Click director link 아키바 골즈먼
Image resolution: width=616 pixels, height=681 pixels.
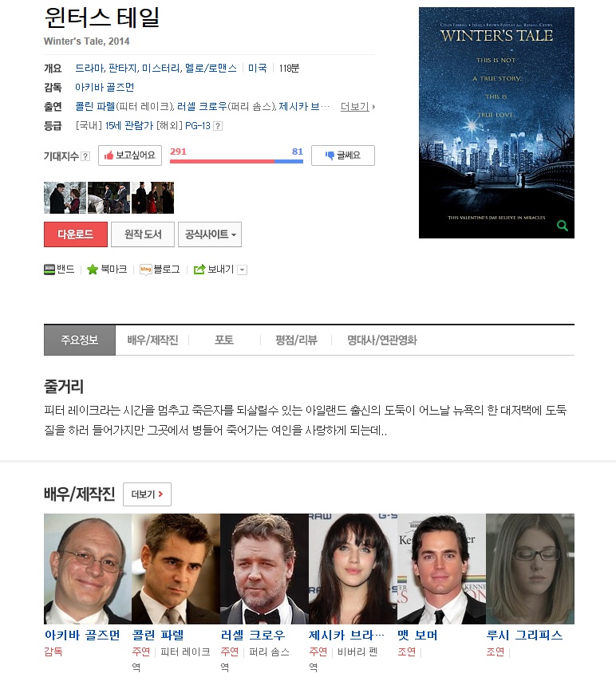(x=105, y=87)
